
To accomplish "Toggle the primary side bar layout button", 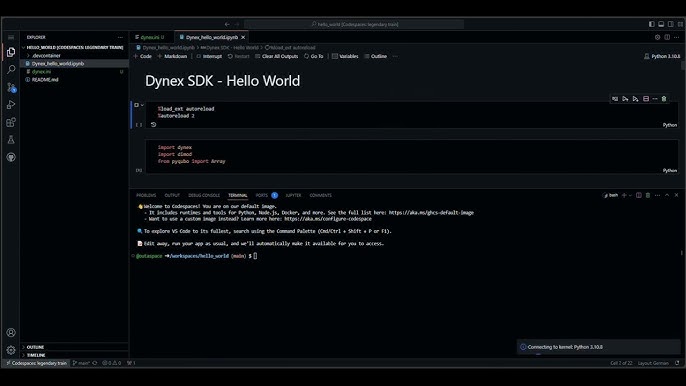I will [651, 24].
